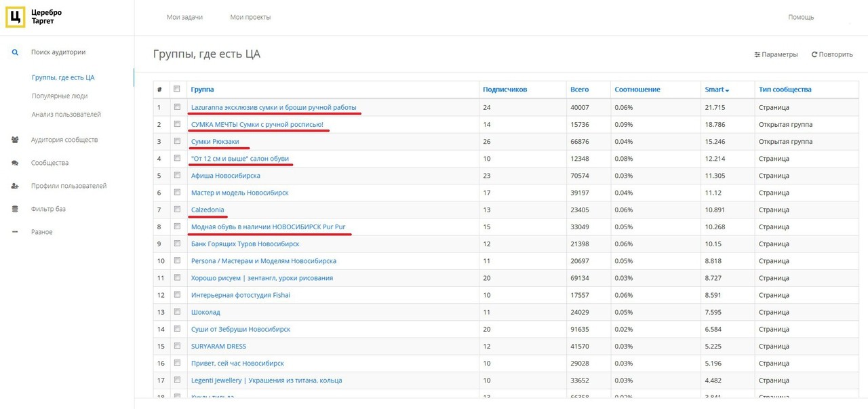Screen dimensions: 868x409
Task: Expand Фильтр баз sidebar section
Action: [48, 209]
